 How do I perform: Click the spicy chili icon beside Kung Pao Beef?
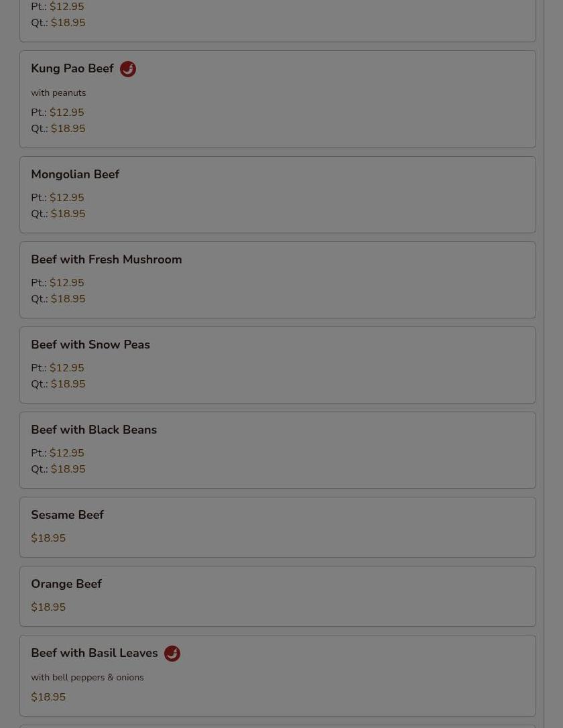point(128,69)
